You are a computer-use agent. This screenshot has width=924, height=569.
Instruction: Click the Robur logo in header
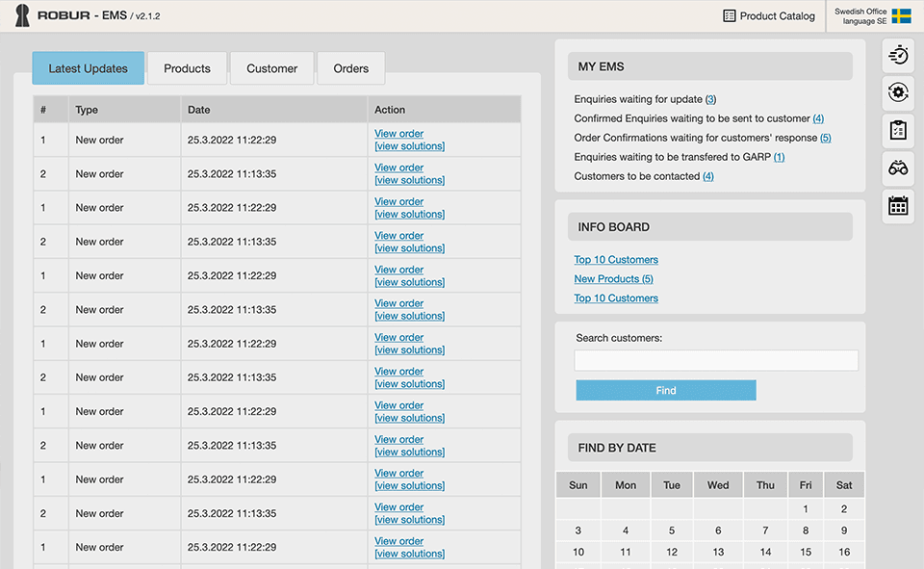point(22,15)
